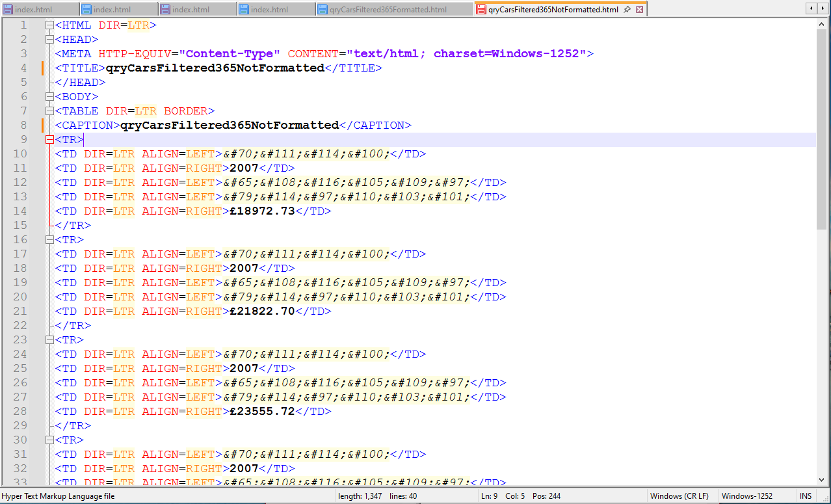
Task: Click line number 15 in the margin
Action: (20, 225)
